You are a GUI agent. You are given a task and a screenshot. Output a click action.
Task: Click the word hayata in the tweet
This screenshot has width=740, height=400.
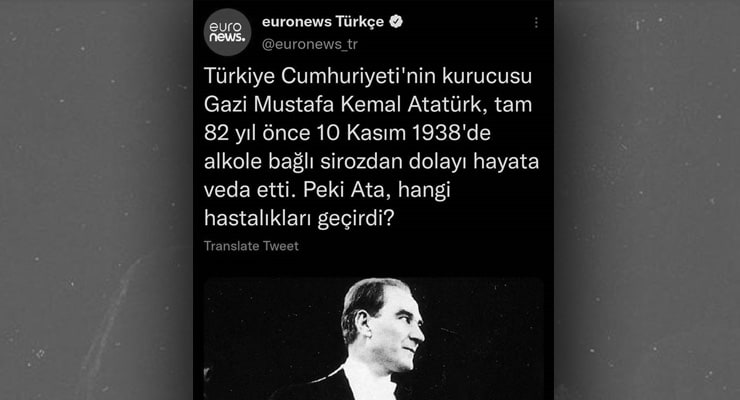click(506, 162)
